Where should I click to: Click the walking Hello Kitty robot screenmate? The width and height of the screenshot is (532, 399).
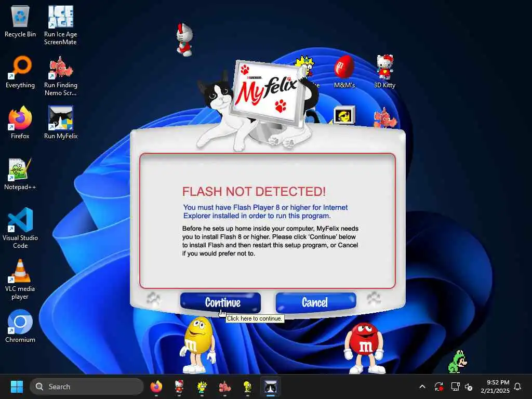point(184,39)
